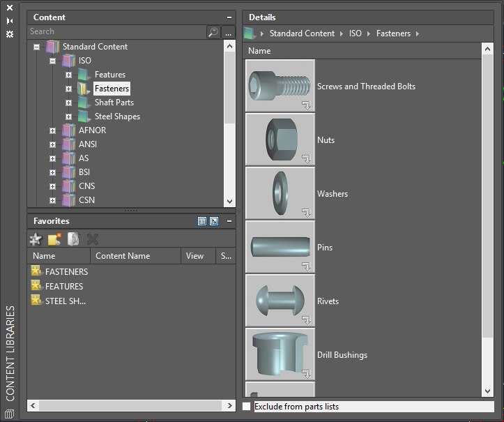The image size is (504, 422).
Task: Expand the Steel Shapes tree node
Action: tap(68, 116)
